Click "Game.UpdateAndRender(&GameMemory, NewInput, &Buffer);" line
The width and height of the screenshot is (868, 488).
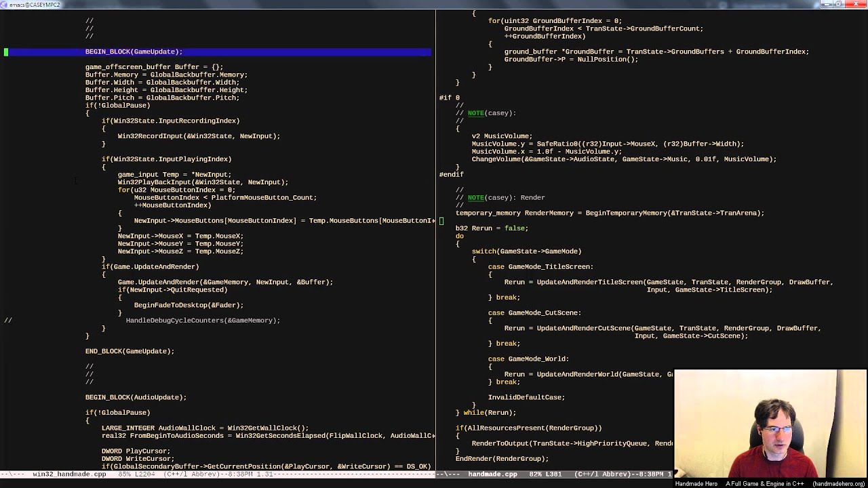point(225,282)
